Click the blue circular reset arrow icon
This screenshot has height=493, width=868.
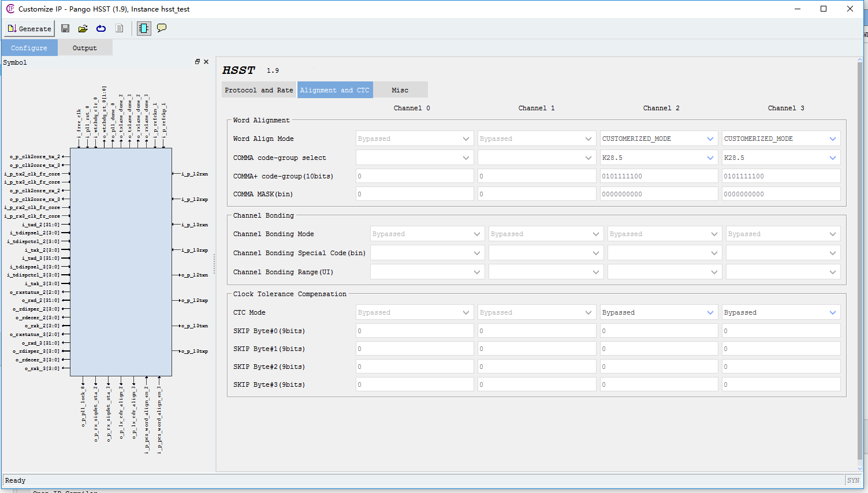[101, 28]
